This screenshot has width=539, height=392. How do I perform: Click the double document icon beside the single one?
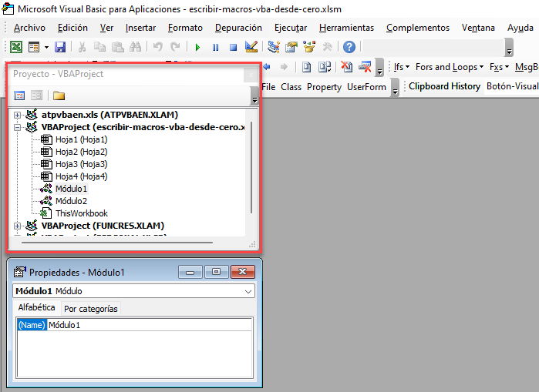click(325, 66)
